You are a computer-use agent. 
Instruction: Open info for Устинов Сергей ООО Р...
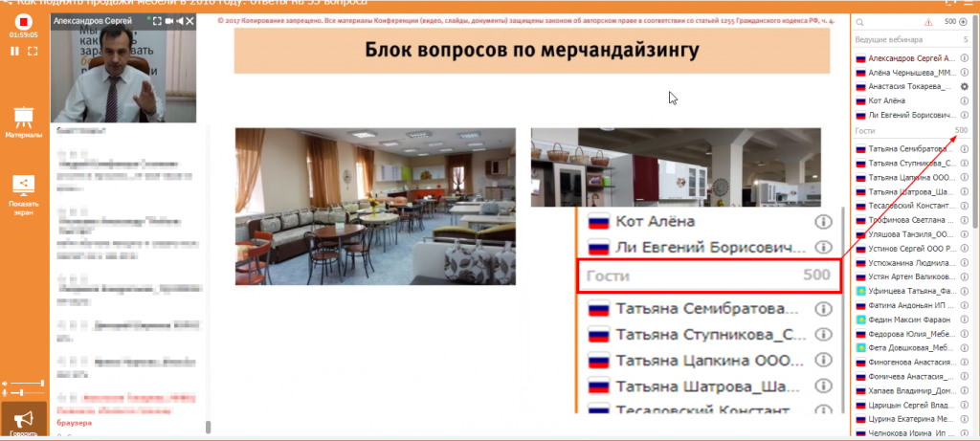(964, 249)
